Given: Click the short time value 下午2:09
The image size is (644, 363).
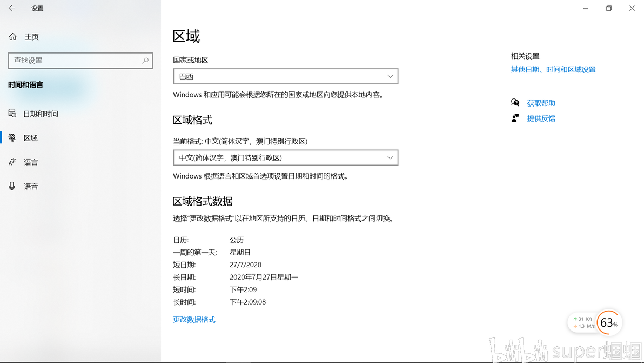Looking at the screenshot, I should [x=243, y=290].
